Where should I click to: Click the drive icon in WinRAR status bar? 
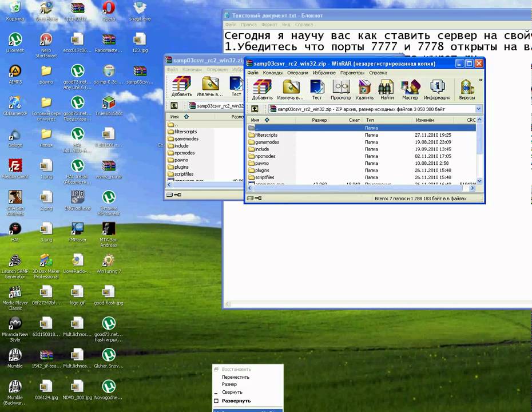click(250, 198)
